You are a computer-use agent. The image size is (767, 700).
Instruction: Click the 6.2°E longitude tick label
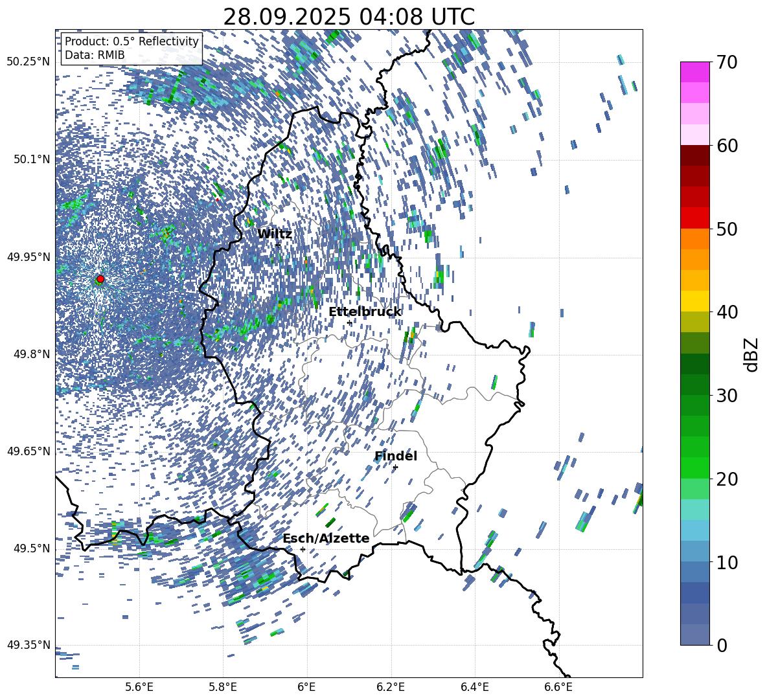pos(391,687)
